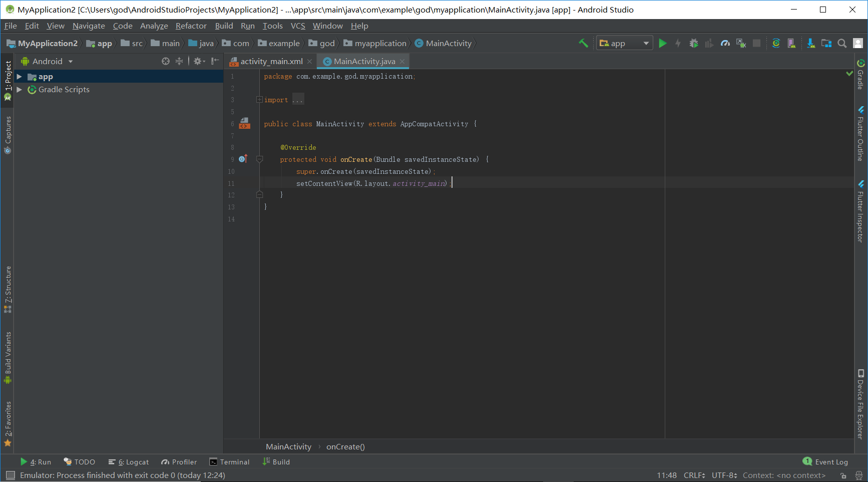Open the Profile app speedometer icon
Image resolution: width=868 pixels, height=482 pixels.
(725, 43)
